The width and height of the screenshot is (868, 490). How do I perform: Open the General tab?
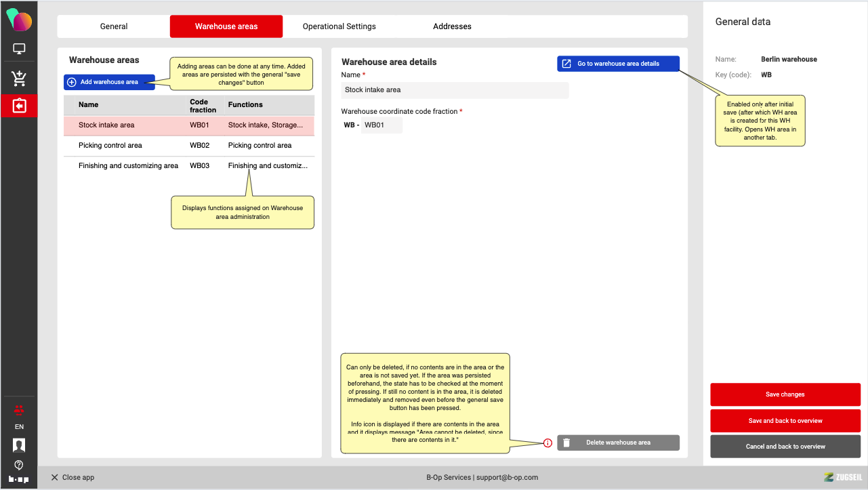coord(114,26)
